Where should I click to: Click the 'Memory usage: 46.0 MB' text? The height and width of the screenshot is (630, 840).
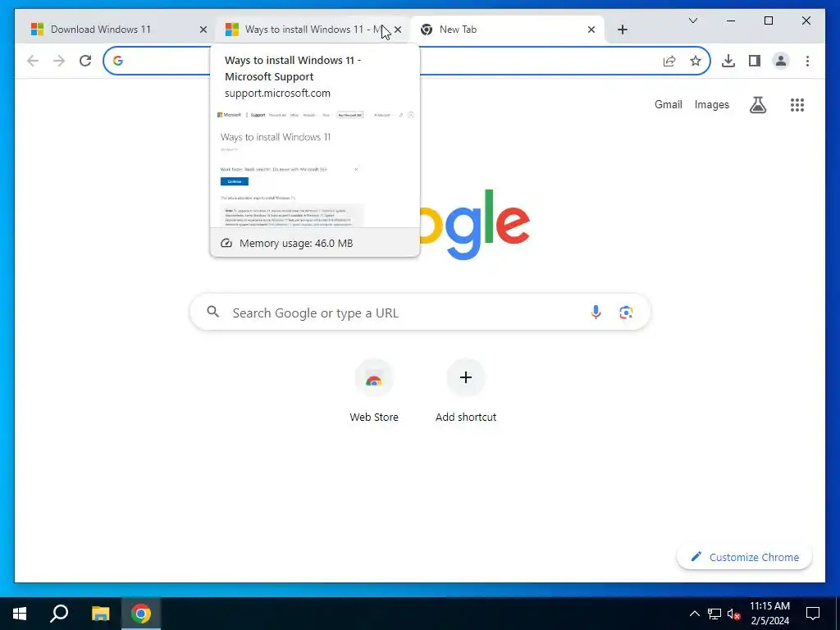pyautogui.click(x=296, y=243)
